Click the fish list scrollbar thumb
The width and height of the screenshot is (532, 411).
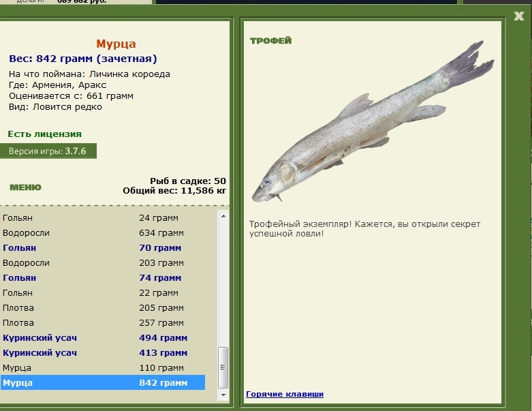tap(223, 367)
